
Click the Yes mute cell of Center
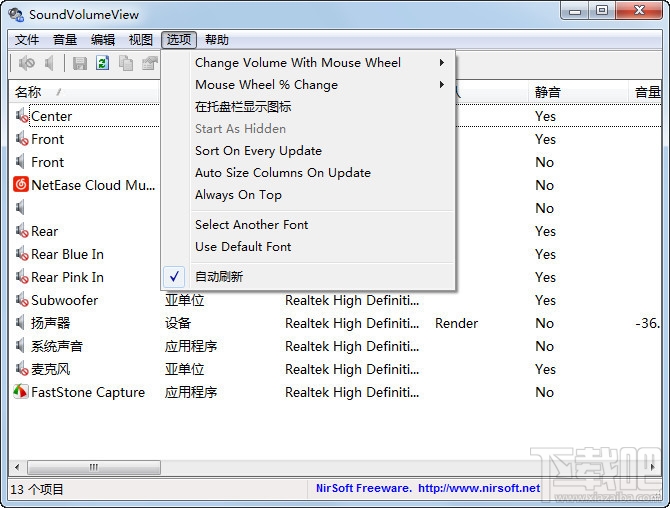pos(545,116)
